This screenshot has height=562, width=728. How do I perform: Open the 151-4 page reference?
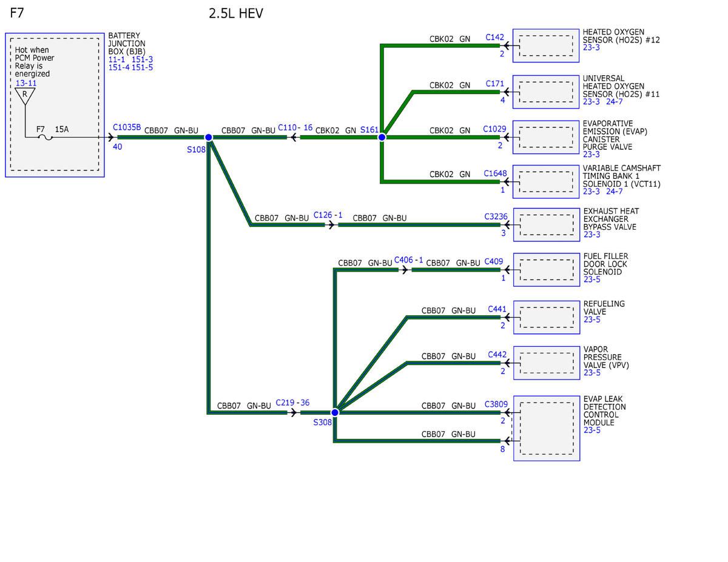coord(119,67)
